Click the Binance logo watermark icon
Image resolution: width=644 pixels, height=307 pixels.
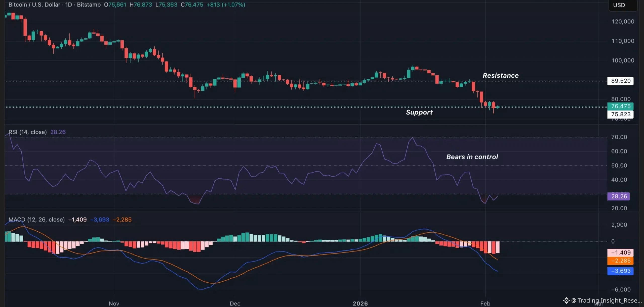(566, 300)
